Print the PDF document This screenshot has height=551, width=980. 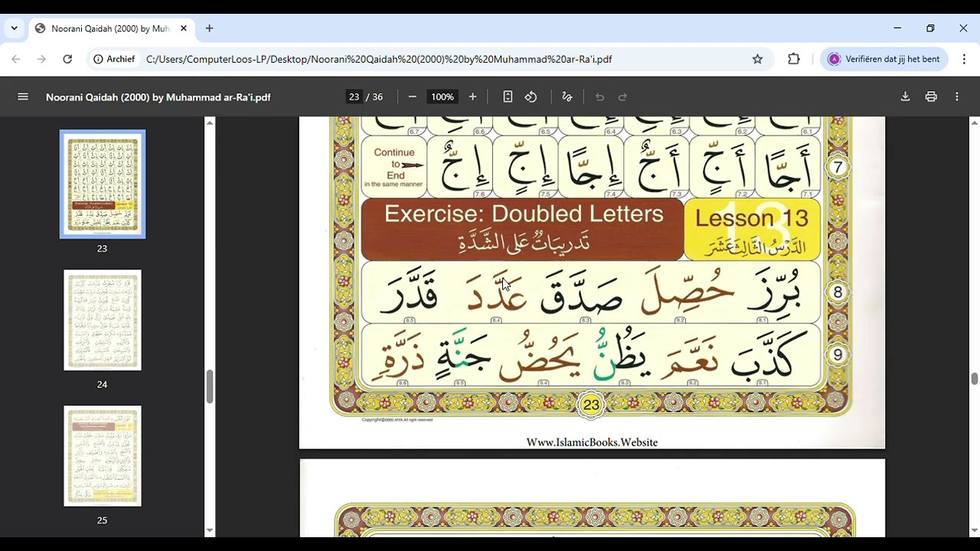coord(931,97)
